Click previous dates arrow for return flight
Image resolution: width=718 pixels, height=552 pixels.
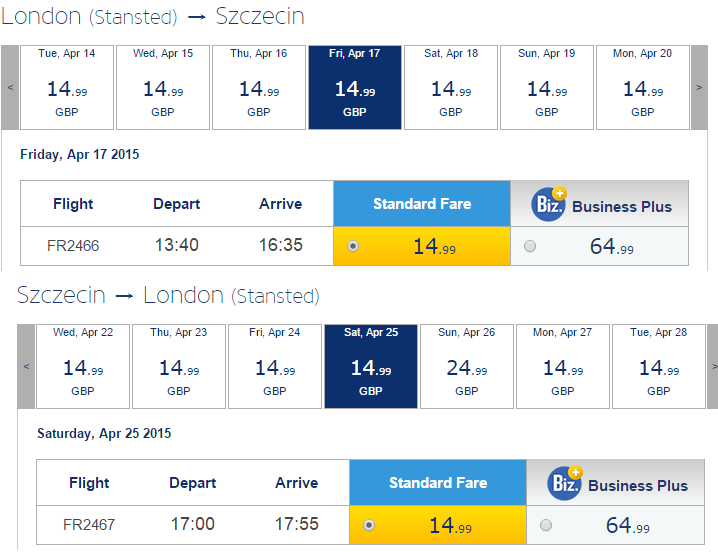(x=26, y=366)
